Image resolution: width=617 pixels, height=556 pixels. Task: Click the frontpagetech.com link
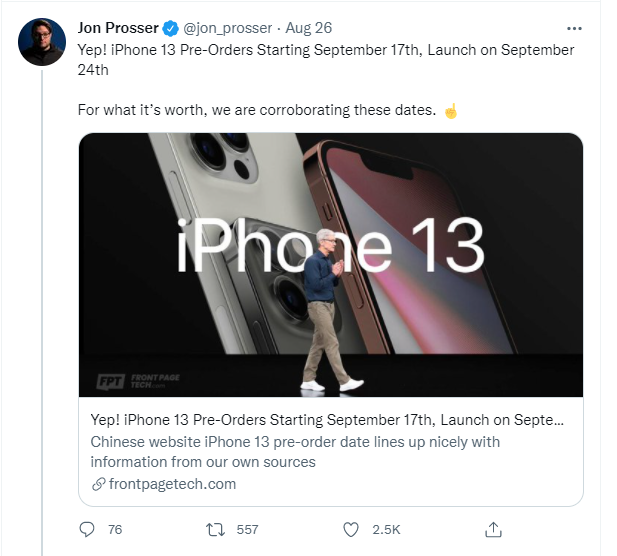[x=170, y=484]
